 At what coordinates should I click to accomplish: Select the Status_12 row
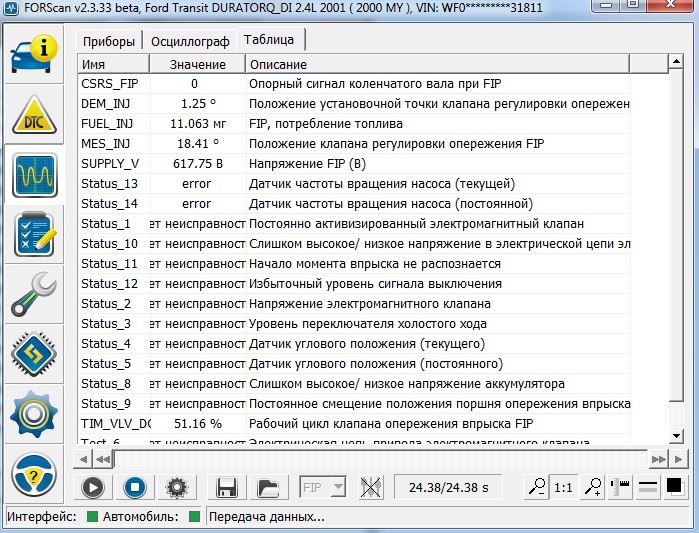(354, 284)
